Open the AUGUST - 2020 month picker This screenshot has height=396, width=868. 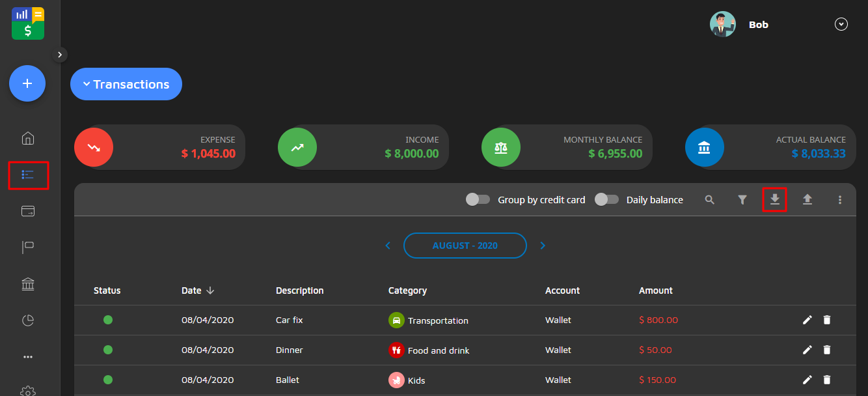pos(465,246)
